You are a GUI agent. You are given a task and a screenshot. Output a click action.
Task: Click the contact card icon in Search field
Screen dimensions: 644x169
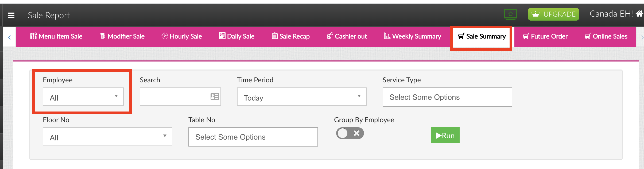215,97
